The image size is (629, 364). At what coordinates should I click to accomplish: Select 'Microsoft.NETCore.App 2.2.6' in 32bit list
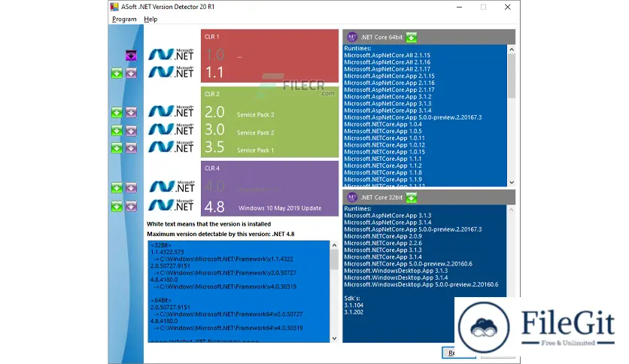click(x=383, y=243)
